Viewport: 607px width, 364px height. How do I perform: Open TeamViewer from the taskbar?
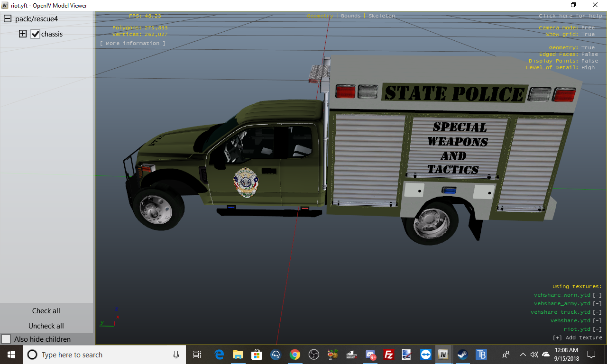click(425, 355)
